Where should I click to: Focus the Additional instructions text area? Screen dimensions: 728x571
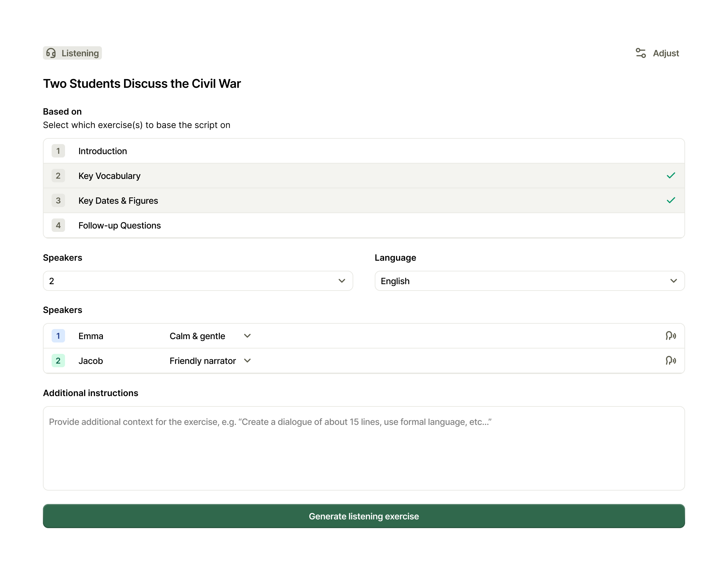(x=364, y=448)
